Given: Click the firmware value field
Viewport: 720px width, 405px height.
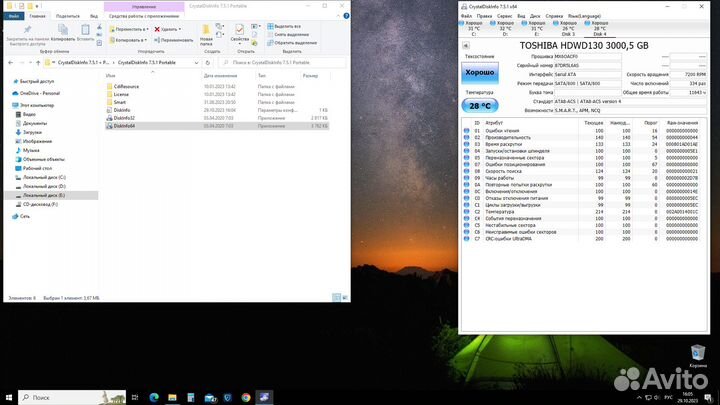Looking at the screenshot, I should pyautogui.click(x=587, y=56).
